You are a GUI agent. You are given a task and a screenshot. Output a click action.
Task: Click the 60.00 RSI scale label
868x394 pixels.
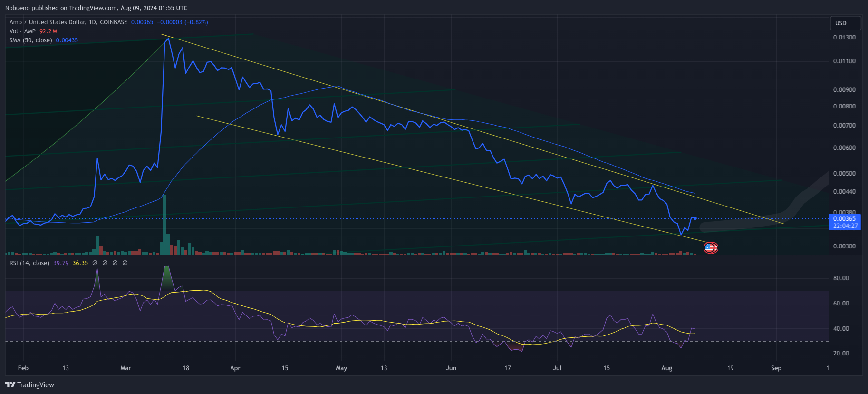[x=841, y=303]
